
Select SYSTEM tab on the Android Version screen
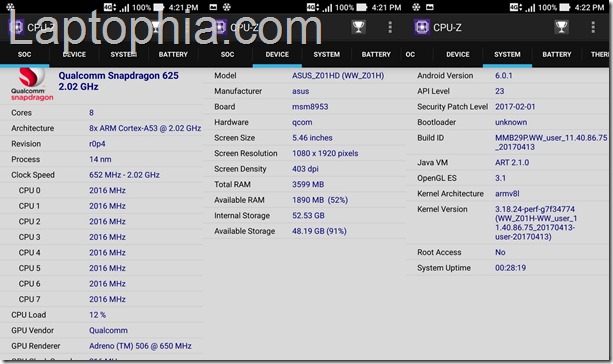coord(507,54)
